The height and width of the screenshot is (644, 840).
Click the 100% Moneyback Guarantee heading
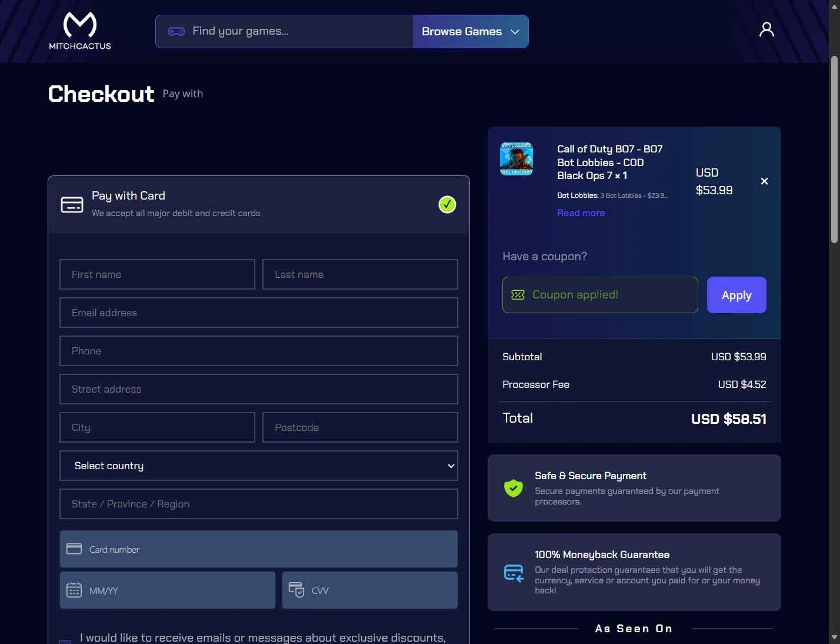tap(602, 555)
